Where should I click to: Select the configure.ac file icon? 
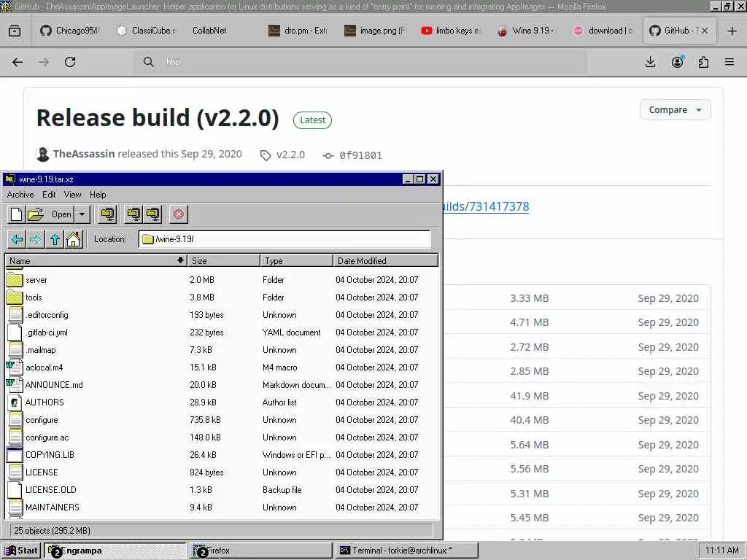[15, 437]
